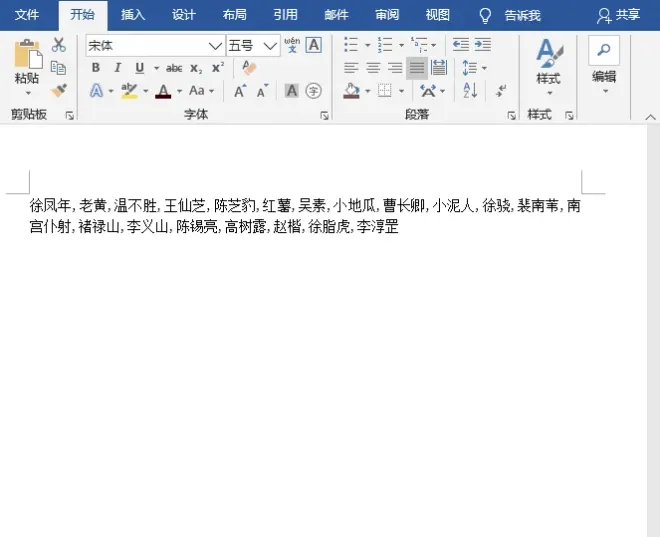The width and height of the screenshot is (660, 537).
Task: Insert enclosed character (字) icon
Action: tap(314, 90)
